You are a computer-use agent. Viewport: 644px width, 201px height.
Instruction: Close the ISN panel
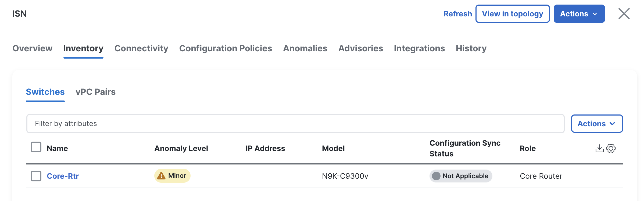(624, 14)
